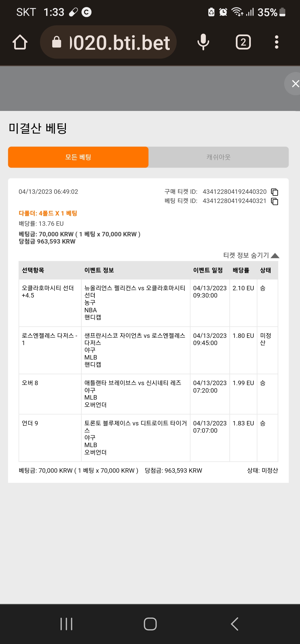Tap the 로스엔젤레스 다저스 -1 selection
This screenshot has height=644, width=300.
pos(50,339)
